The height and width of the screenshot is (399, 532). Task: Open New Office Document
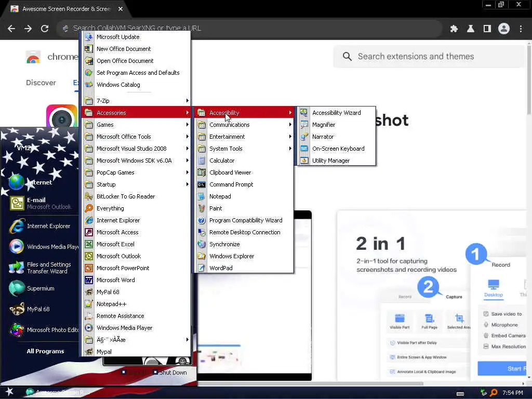click(x=137, y=48)
